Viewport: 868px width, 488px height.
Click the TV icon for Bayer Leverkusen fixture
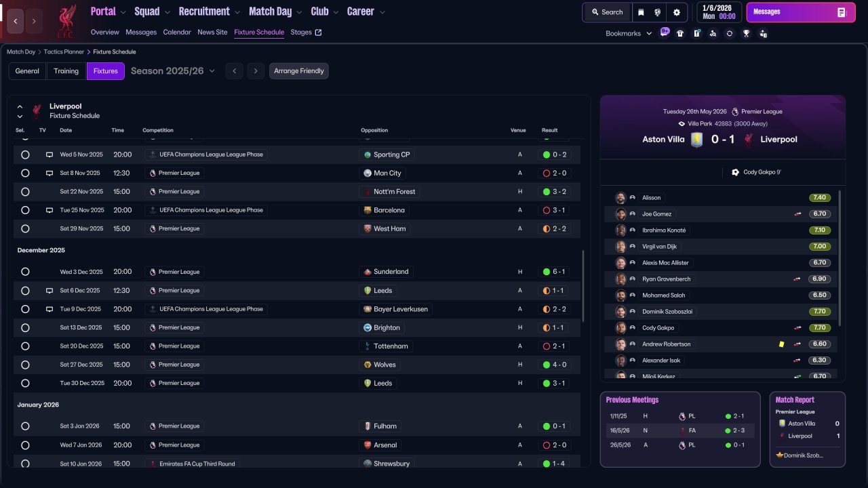pyautogui.click(x=49, y=309)
